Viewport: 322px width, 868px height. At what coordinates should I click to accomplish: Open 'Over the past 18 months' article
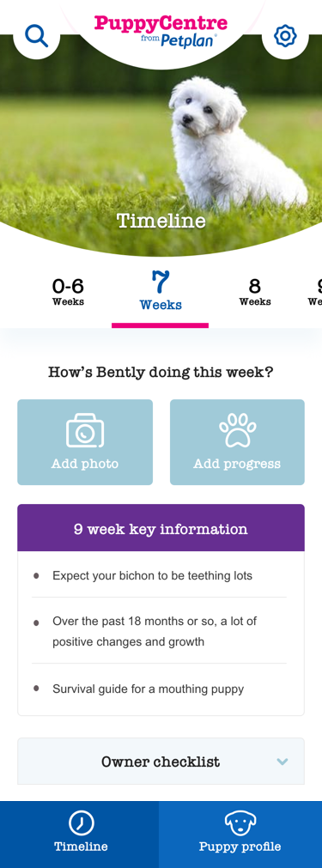tap(155, 632)
